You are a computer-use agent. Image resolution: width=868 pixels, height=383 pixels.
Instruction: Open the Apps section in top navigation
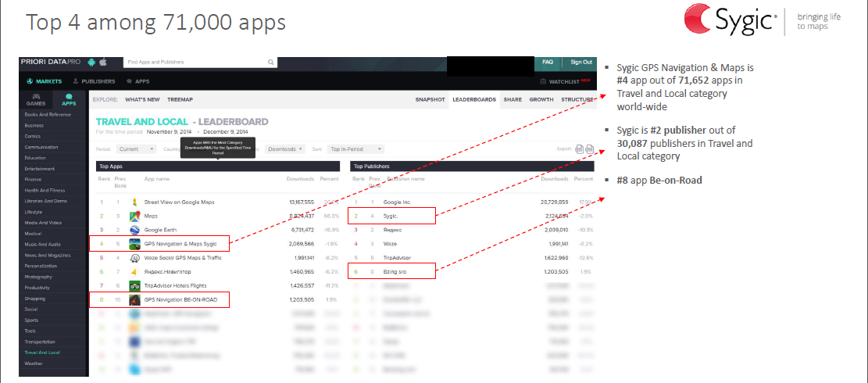(138, 81)
